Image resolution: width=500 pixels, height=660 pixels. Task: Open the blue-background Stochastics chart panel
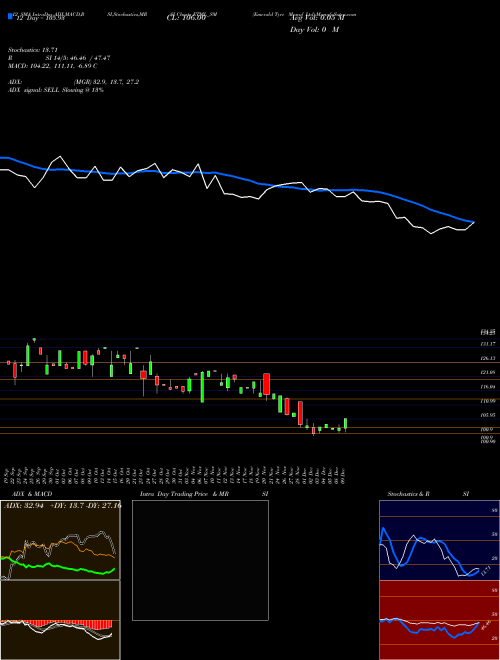pyautogui.click(x=439, y=540)
